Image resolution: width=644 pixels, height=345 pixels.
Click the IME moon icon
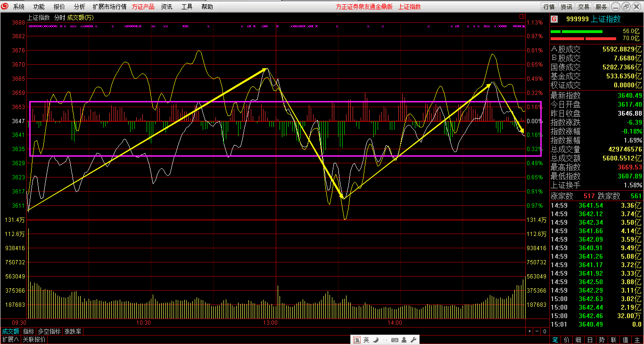[376, 340]
